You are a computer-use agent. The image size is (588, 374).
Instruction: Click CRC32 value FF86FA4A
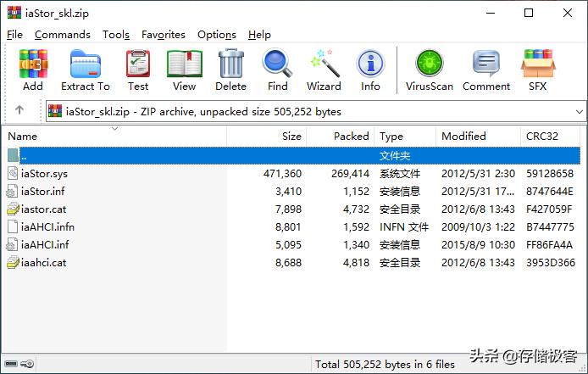coord(549,245)
